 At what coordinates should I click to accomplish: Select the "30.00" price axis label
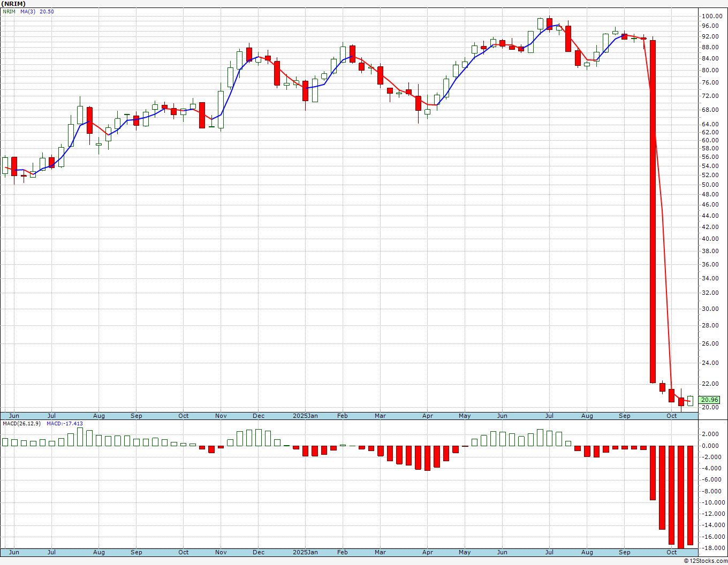click(710, 309)
